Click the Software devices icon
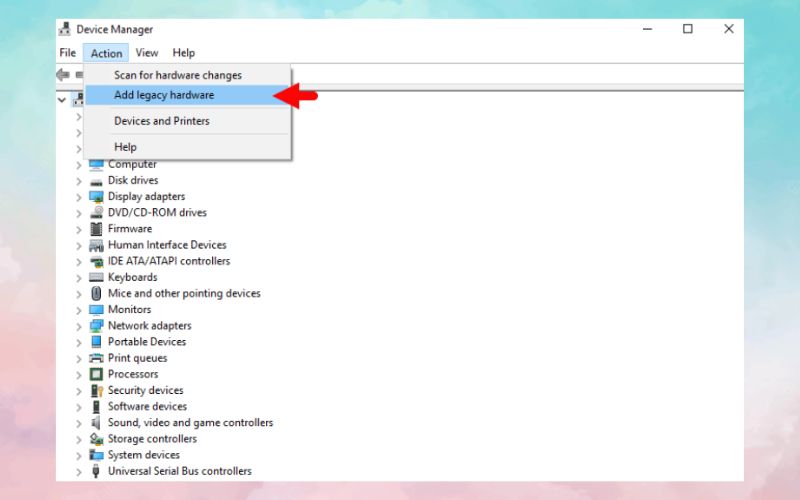Screen dimensions: 800x500 click(x=96, y=407)
